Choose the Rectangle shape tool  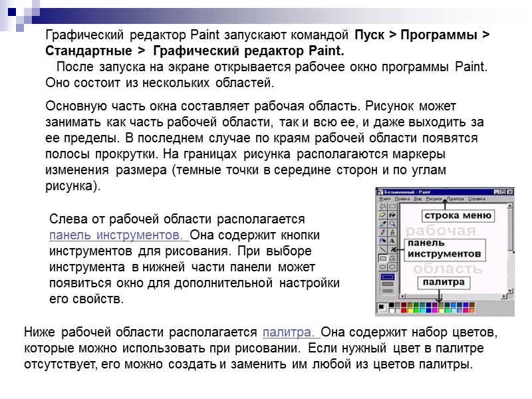383,258
